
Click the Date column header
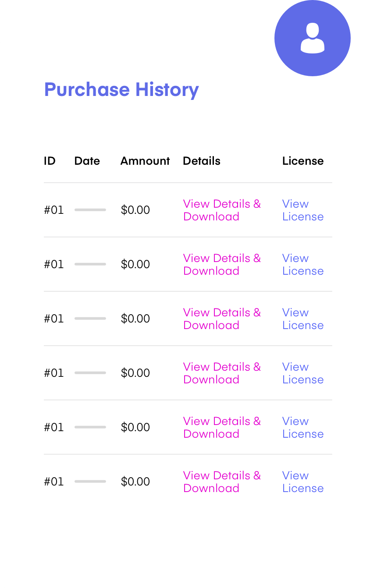pos(87,161)
